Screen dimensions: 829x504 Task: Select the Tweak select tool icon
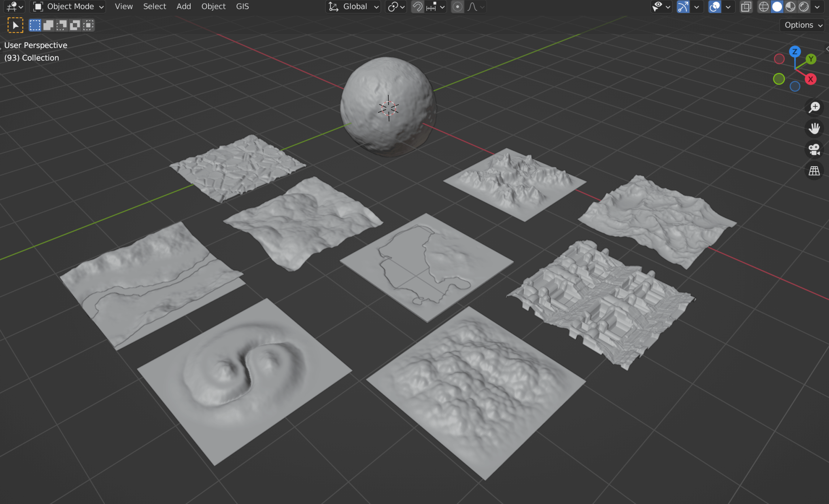pyautogui.click(x=15, y=25)
